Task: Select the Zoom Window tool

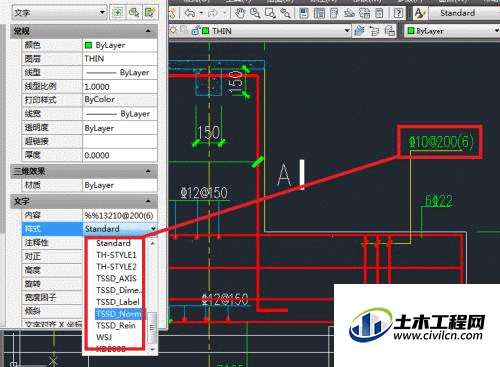Action: coord(270,13)
